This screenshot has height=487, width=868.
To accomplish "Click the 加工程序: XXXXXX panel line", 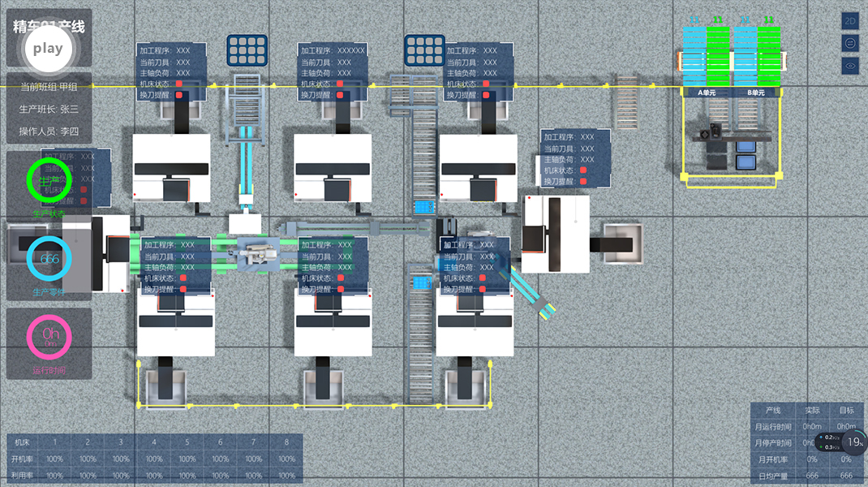I will pos(333,50).
